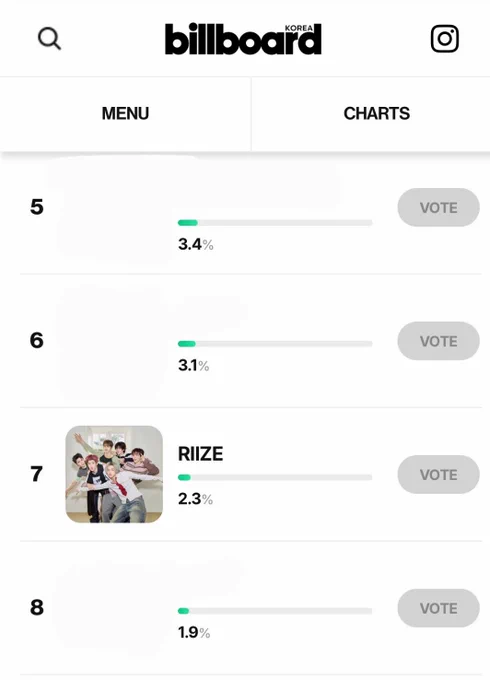490x680 pixels.
Task: Click the RIIZE artist name
Action: coord(200,454)
